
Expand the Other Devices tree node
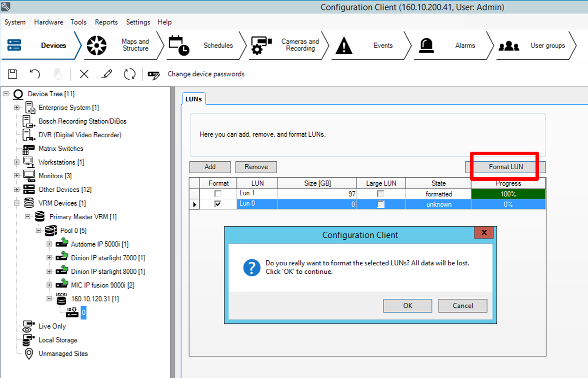17,190
